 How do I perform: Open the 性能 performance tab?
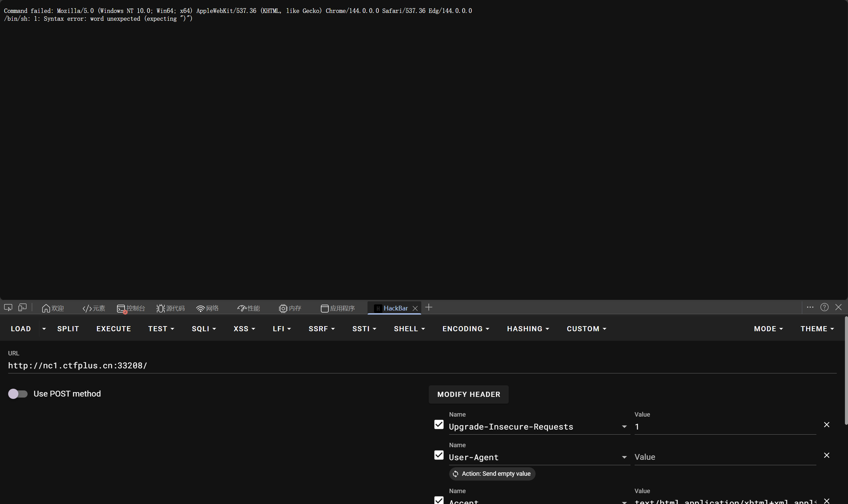point(248,308)
